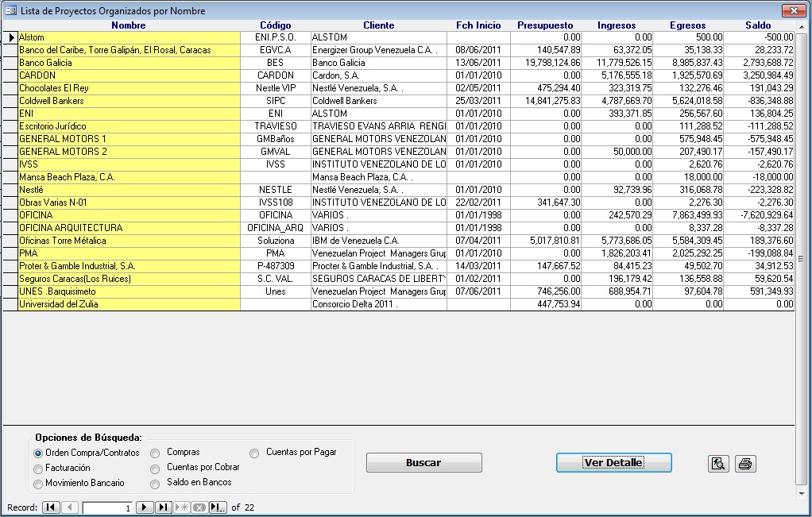This screenshot has width=812, height=517.
Task: Select Movimiento Bancario radio option
Action: 38,484
